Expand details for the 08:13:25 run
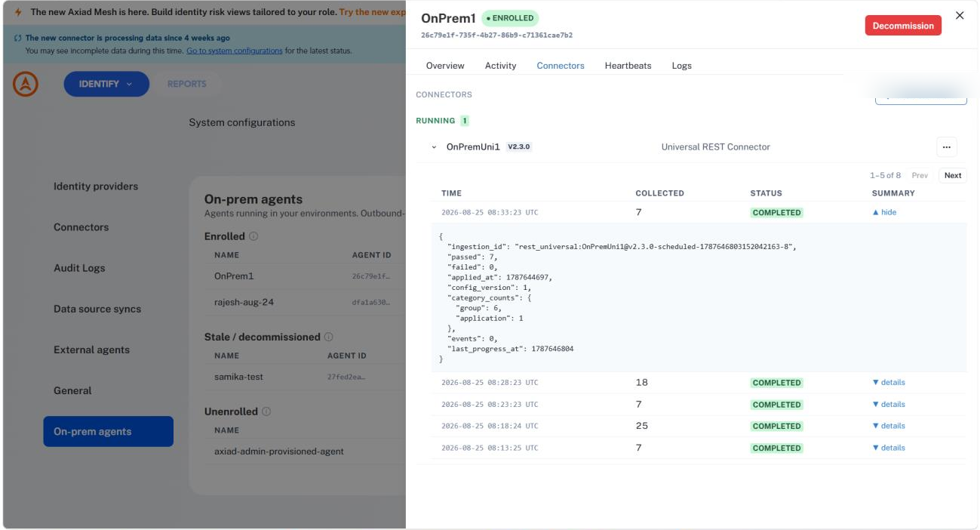 click(x=889, y=448)
